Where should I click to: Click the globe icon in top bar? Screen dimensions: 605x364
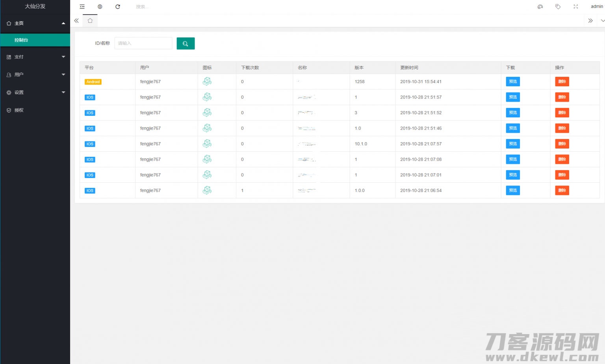click(x=100, y=7)
